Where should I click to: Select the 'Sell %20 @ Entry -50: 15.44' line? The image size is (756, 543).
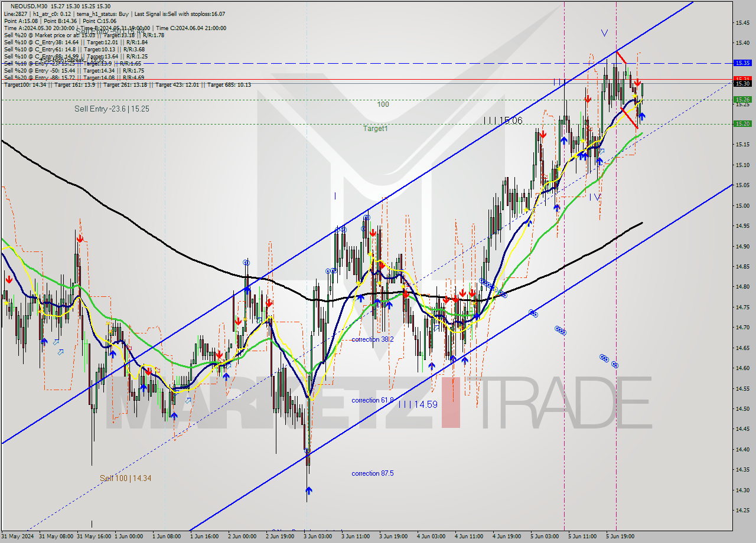(74, 70)
